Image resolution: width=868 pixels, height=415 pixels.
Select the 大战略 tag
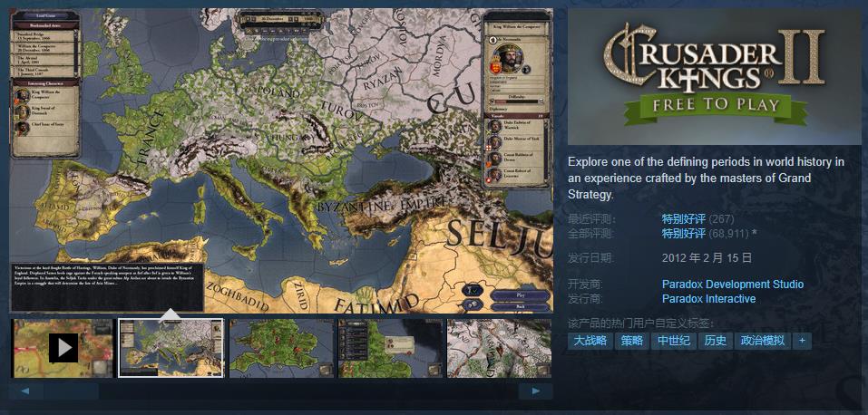pos(590,341)
